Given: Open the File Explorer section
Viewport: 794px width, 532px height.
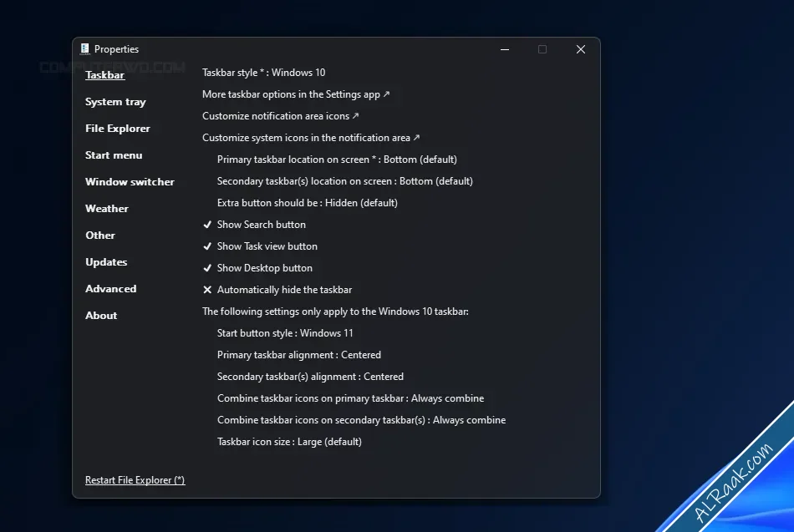Looking at the screenshot, I should 118,129.
